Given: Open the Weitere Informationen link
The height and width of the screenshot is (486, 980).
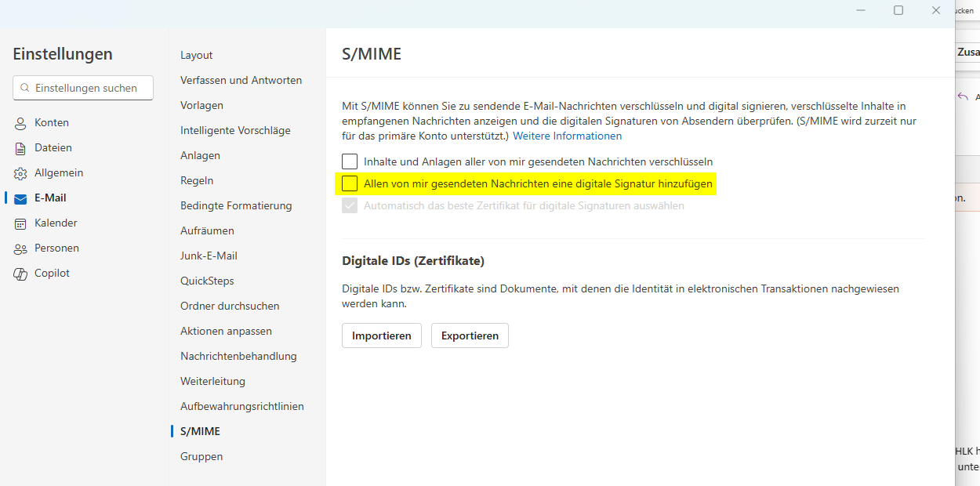Looking at the screenshot, I should point(567,136).
